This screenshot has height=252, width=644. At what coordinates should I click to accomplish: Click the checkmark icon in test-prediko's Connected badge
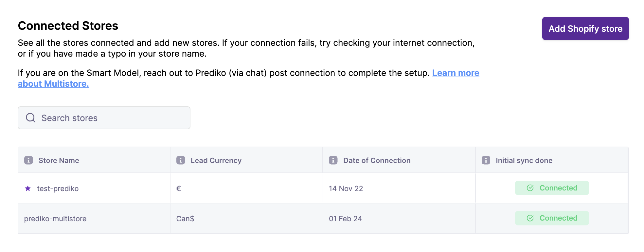pyautogui.click(x=530, y=188)
